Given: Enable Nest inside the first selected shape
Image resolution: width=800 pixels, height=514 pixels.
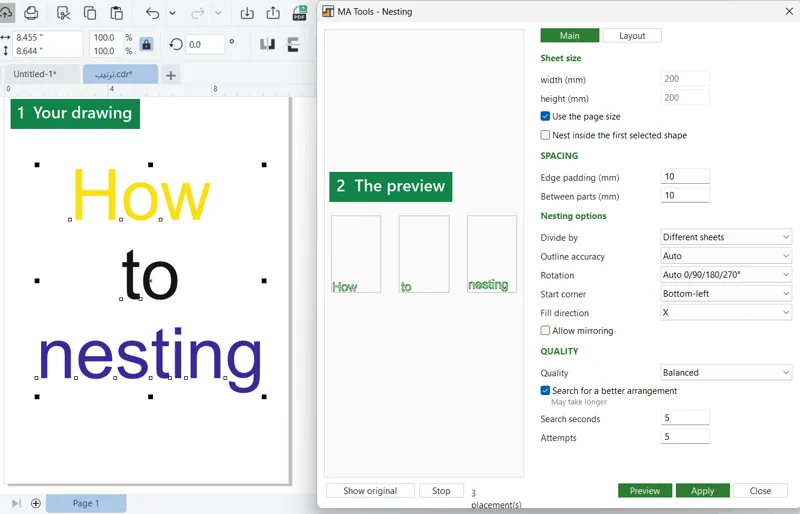Looking at the screenshot, I should (x=545, y=135).
